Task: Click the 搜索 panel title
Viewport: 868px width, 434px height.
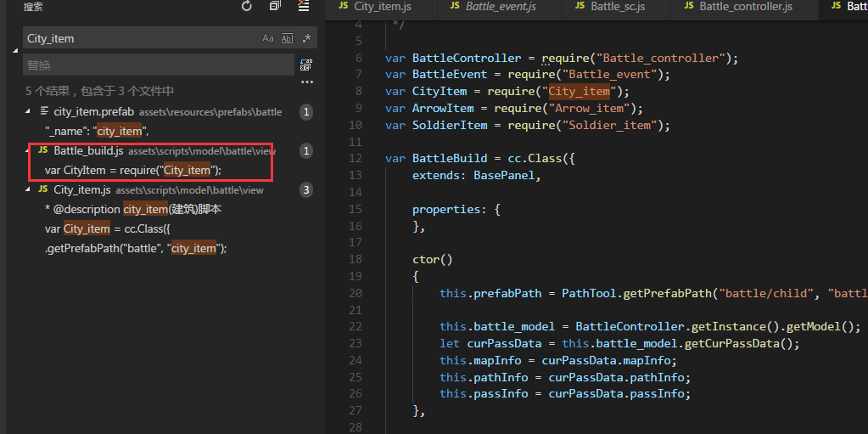Action: [x=33, y=7]
